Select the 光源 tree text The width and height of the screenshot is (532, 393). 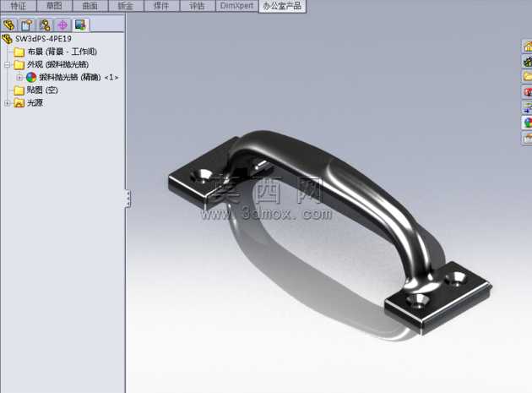click(x=35, y=103)
